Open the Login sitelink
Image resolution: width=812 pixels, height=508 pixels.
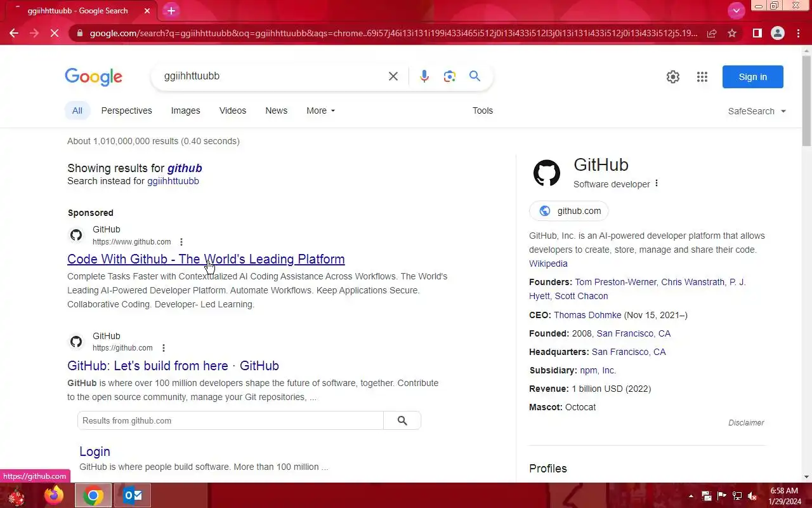[95, 451]
